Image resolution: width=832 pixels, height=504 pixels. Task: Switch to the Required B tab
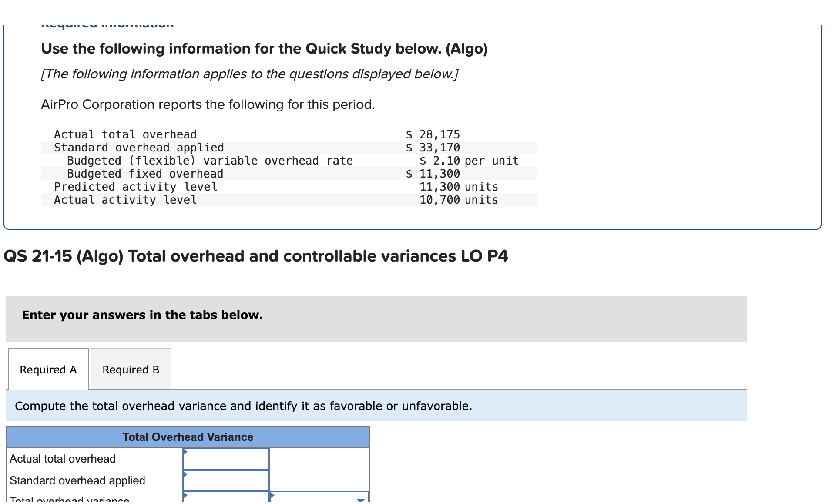(x=131, y=370)
